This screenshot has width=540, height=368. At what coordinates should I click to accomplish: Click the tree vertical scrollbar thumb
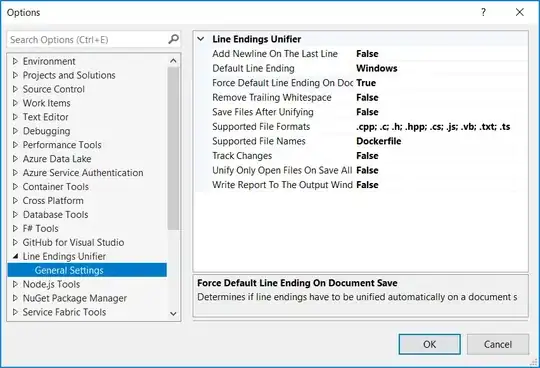click(173, 148)
